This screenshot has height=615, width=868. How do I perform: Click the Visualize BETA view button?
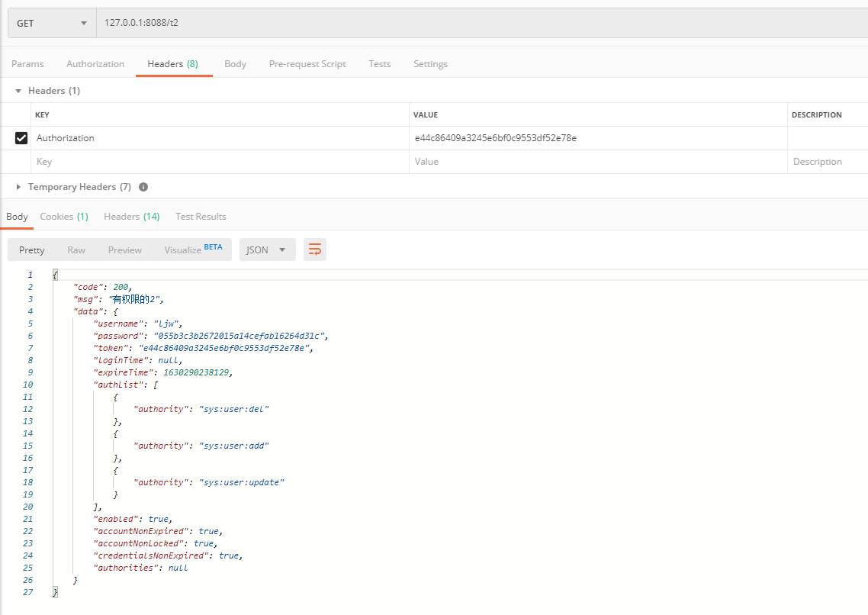point(193,250)
